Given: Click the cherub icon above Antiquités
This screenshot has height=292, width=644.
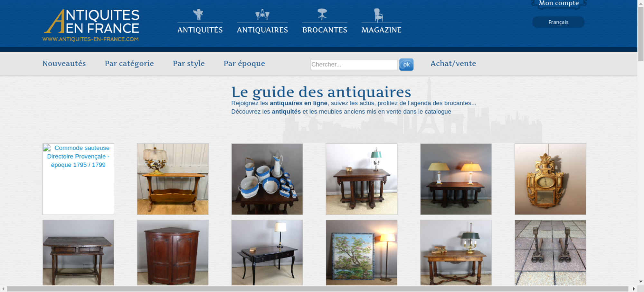Looking at the screenshot, I should pos(198,14).
